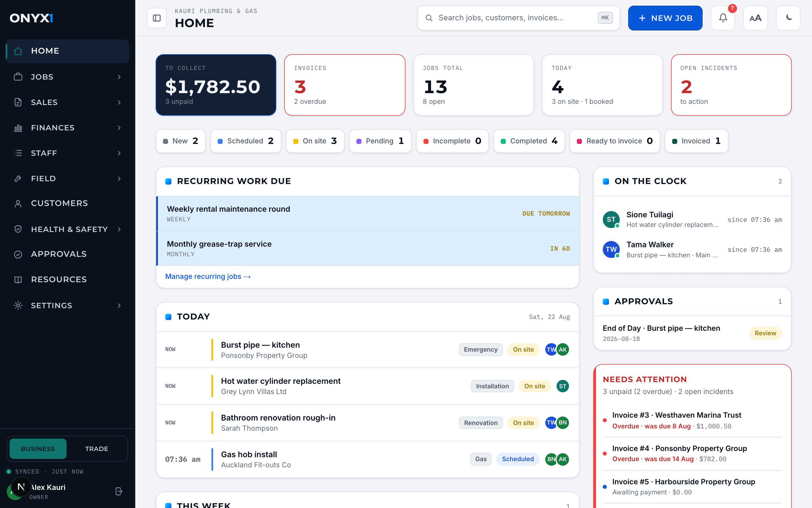Collapse the sidebar with the panel icon

click(x=157, y=18)
